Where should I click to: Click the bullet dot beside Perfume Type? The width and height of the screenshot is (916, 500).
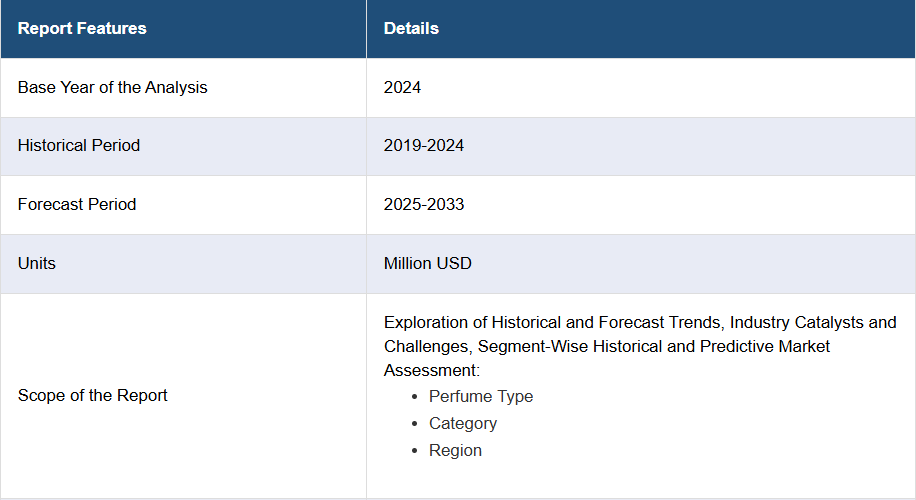click(x=415, y=397)
